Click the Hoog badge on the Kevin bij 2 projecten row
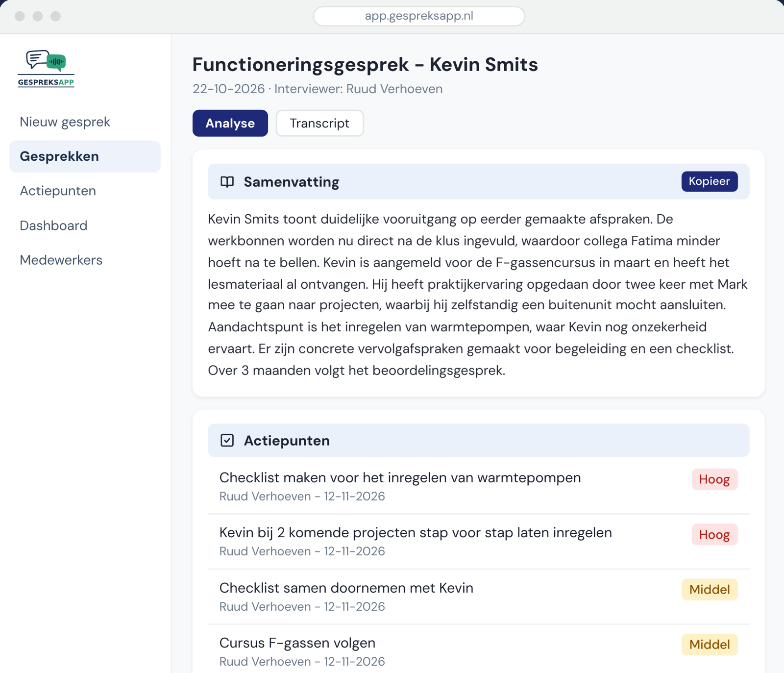The image size is (784, 673). (x=714, y=535)
